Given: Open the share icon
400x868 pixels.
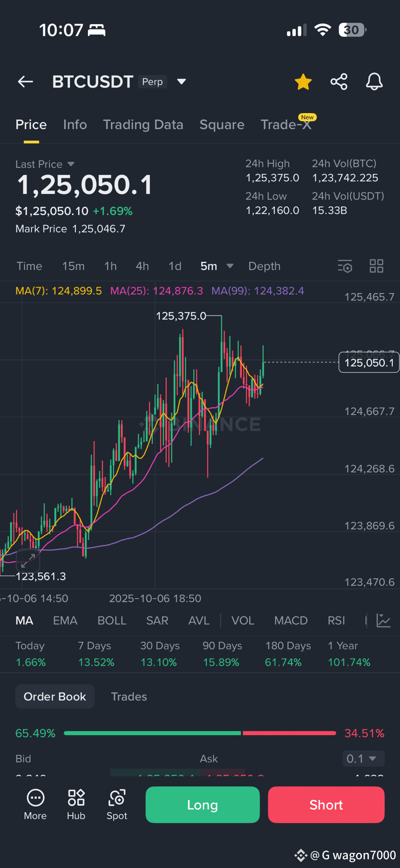Looking at the screenshot, I should tap(339, 82).
